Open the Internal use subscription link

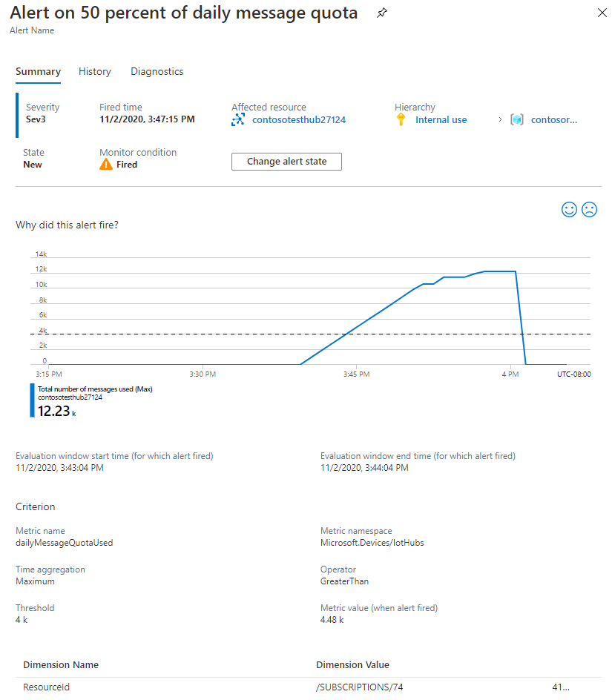tap(441, 120)
